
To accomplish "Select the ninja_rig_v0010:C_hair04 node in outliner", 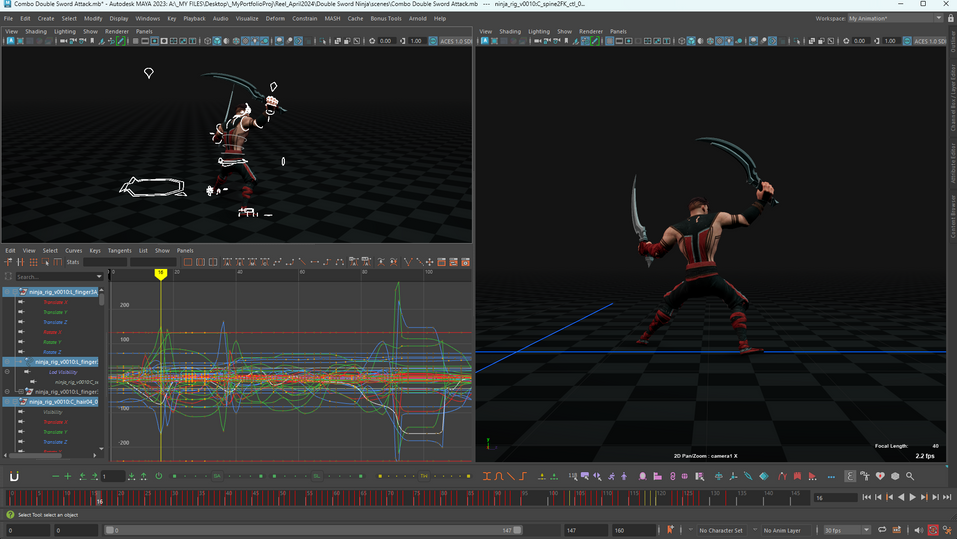I will [x=65, y=401].
